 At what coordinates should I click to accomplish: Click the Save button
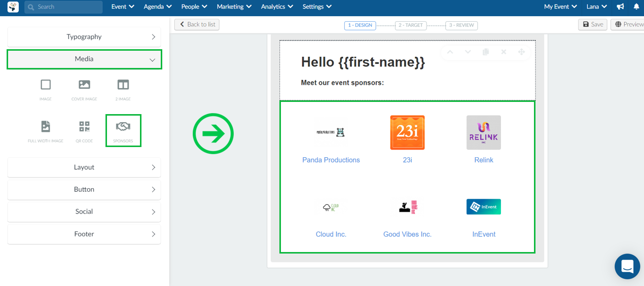tap(593, 24)
